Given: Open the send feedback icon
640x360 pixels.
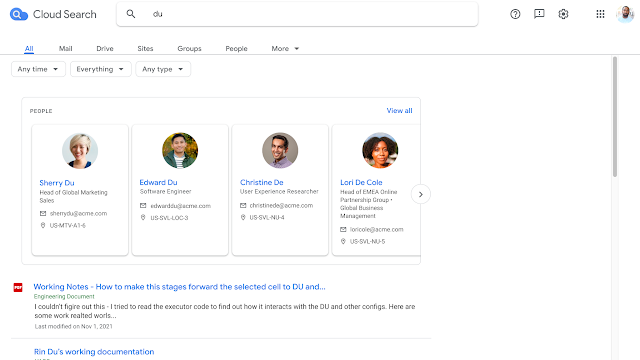Looking at the screenshot, I should pyautogui.click(x=539, y=14).
